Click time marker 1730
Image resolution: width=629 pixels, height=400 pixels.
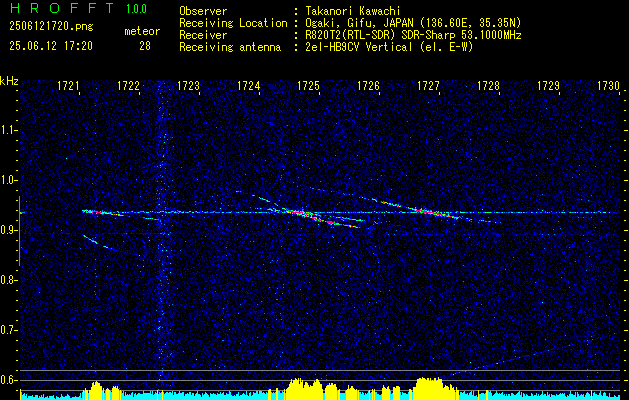click(609, 85)
